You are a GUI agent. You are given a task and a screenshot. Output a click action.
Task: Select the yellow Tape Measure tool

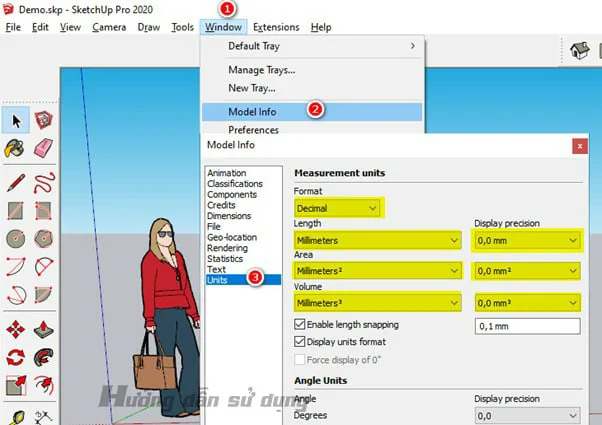pos(16,417)
